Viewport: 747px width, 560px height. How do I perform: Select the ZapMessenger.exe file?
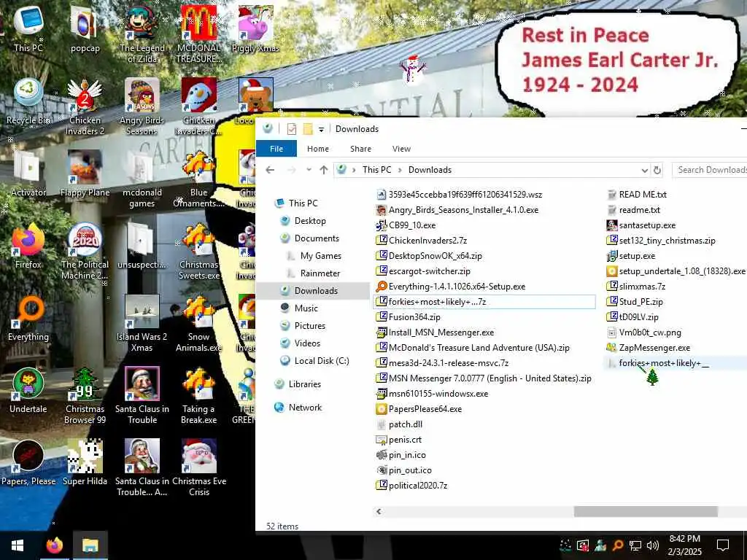(654, 348)
